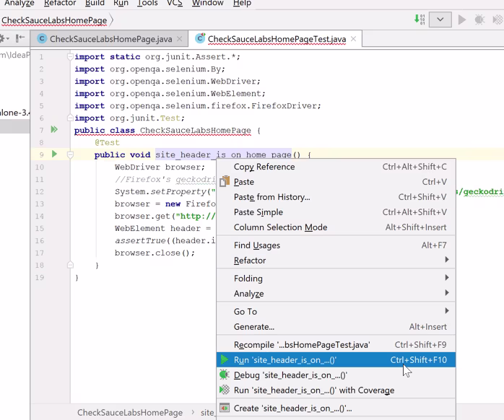Click run class gutter icon on line 7
The image size is (504, 420).
[x=54, y=129]
